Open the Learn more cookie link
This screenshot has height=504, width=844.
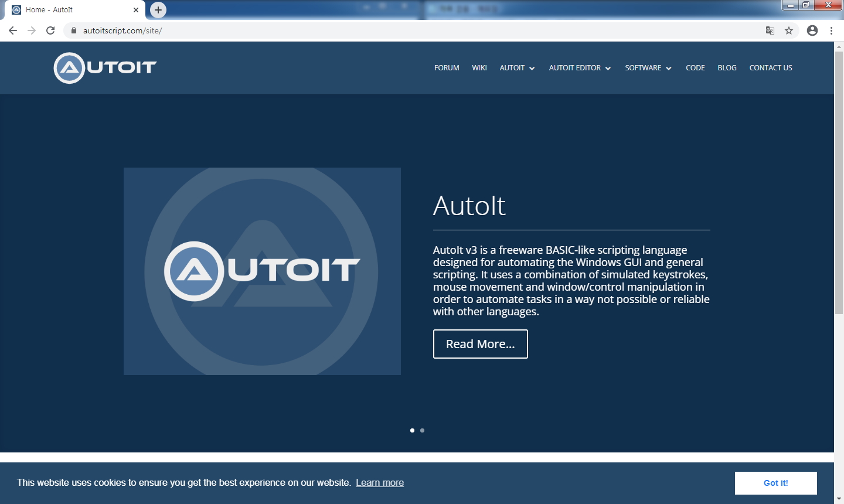point(380,483)
